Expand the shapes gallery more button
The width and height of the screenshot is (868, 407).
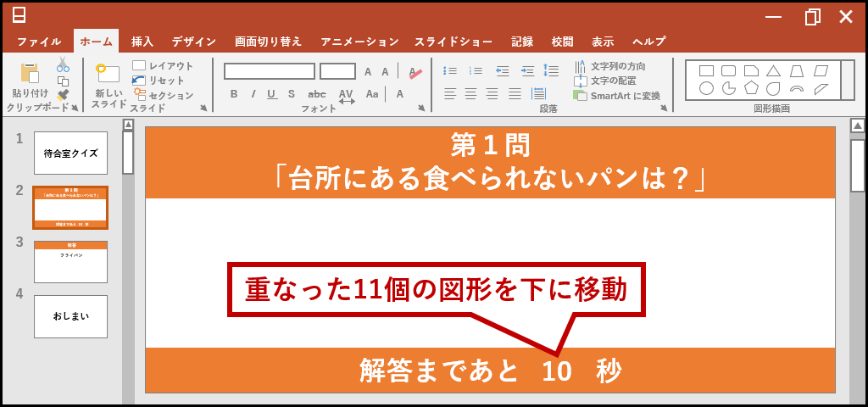point(848,81)
